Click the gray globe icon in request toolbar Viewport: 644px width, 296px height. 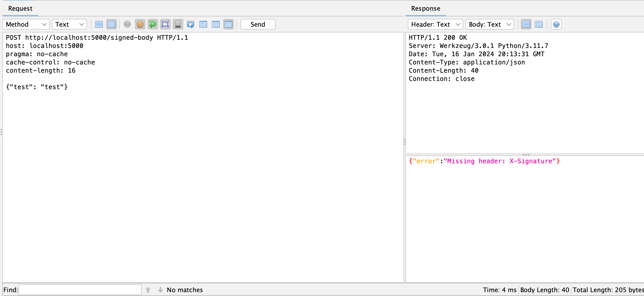pos(127,24)
